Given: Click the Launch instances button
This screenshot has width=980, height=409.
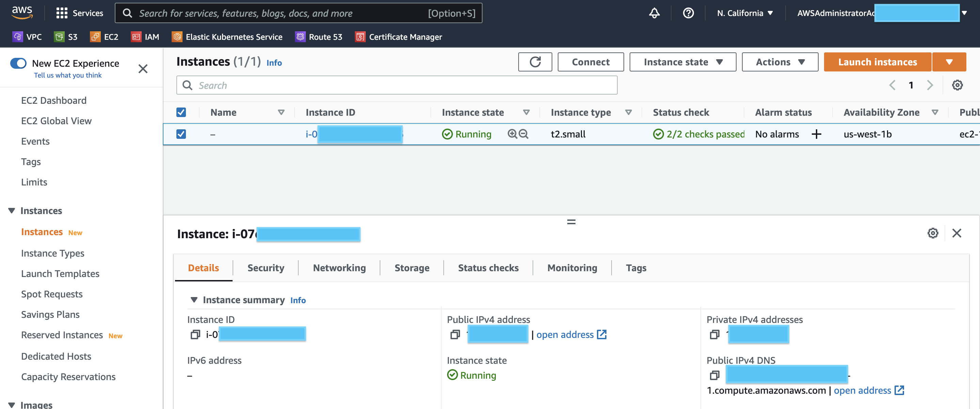Looking at the screenshot, I should (877, 62).
